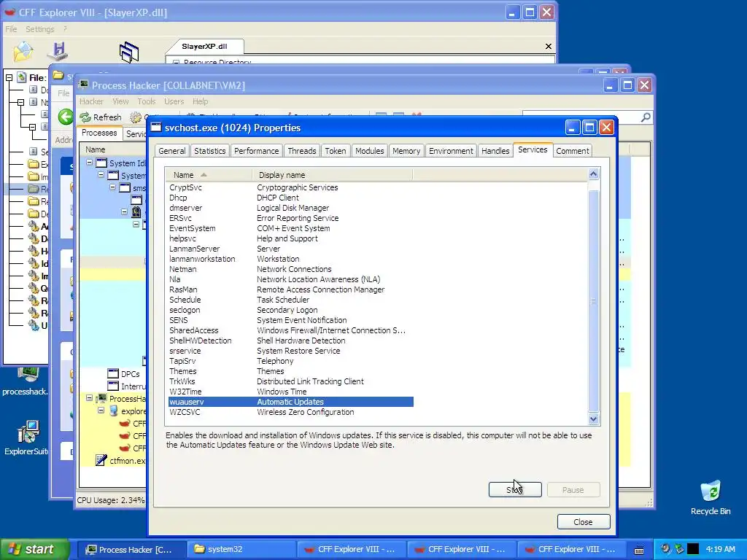Select the Themes service row
The width and height of the screenshot is (747, 560).
point(290,371)
